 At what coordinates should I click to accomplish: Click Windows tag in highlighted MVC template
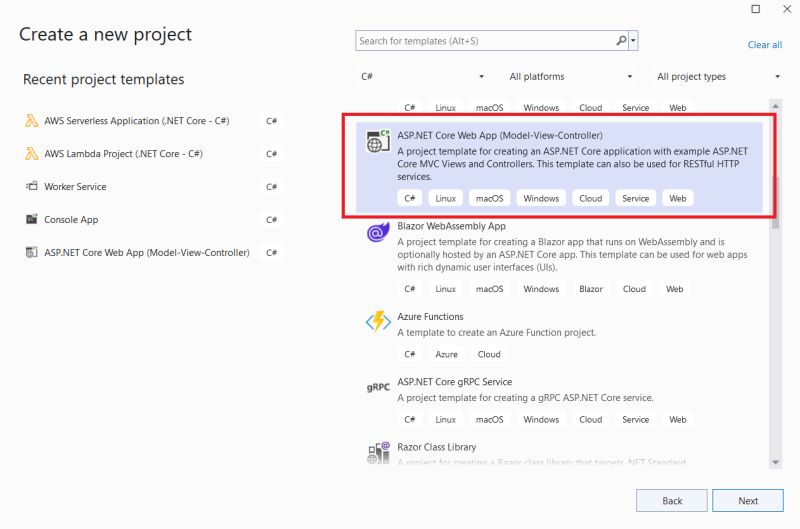541,198
